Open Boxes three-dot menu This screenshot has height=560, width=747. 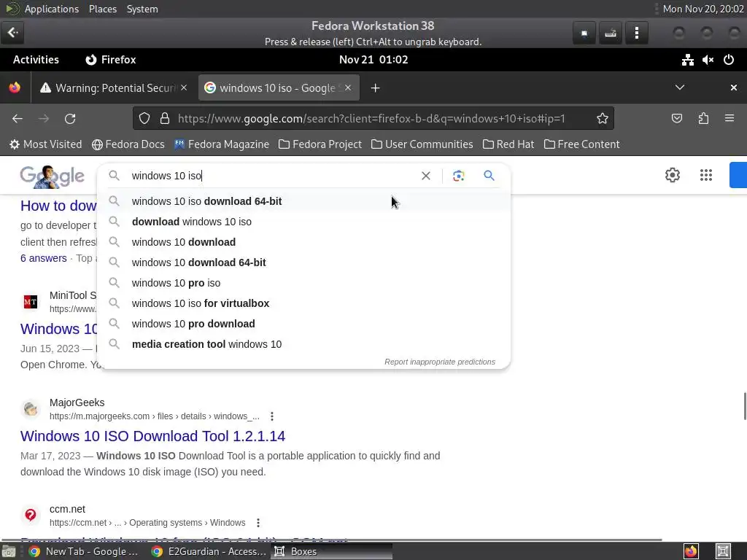[x=637, y=34]
